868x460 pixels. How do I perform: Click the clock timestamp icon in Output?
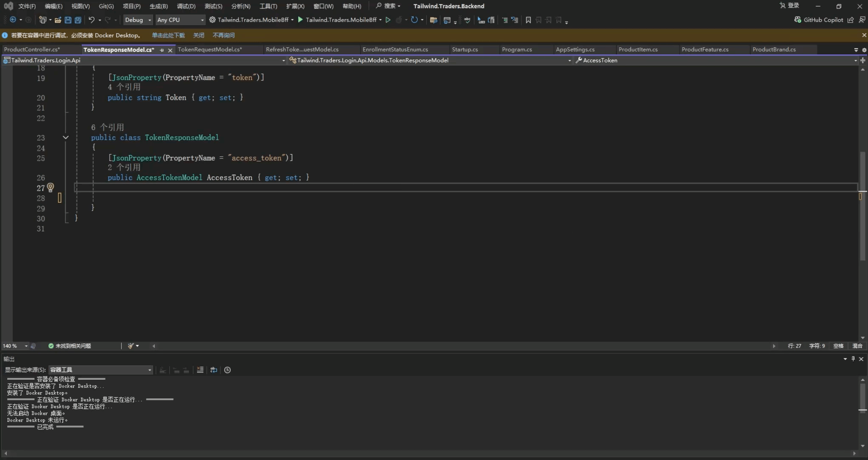click(227, 370)
